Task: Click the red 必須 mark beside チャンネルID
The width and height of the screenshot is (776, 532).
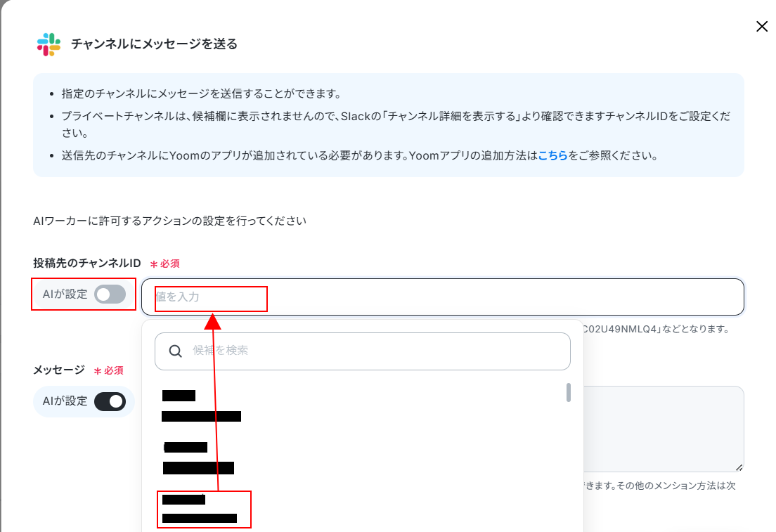Action: tap(164, 264)
